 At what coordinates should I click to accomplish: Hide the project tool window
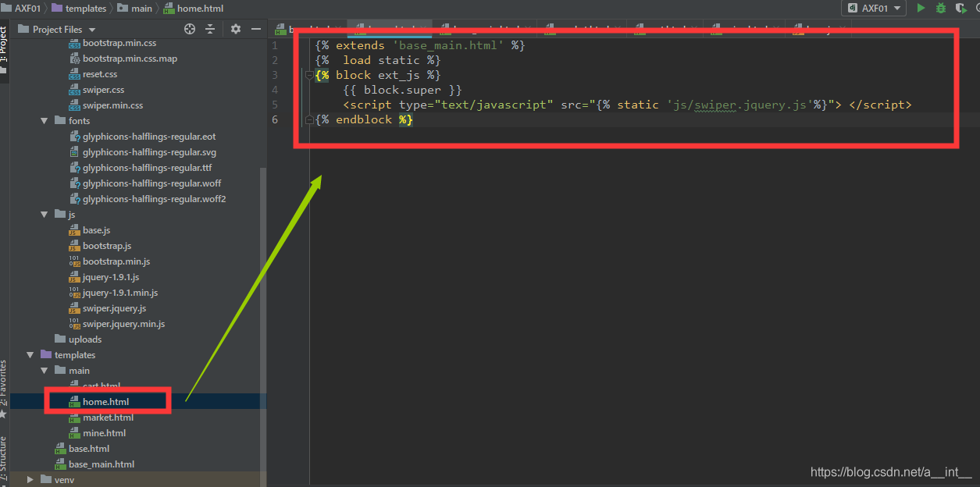(255, 29)
